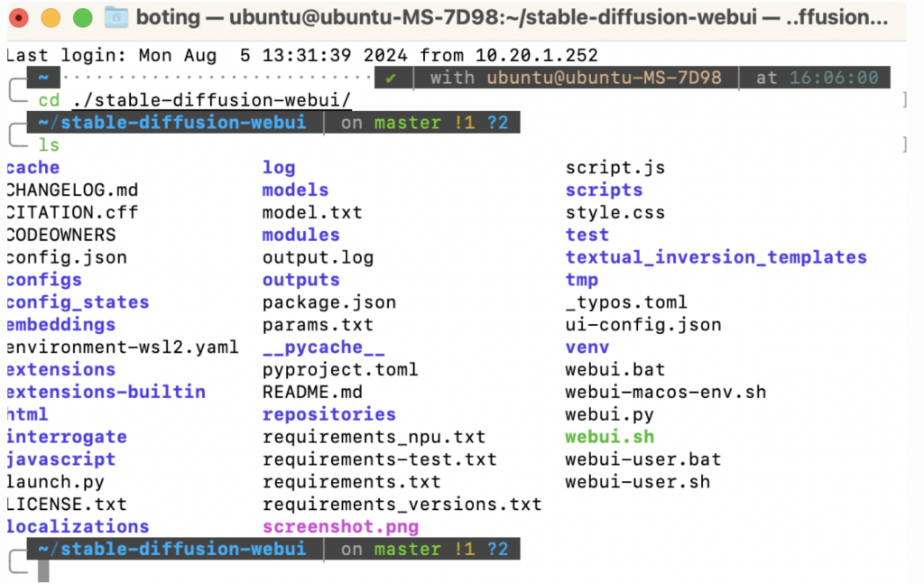Select the CHANGELOG.md file name
This screenshot has height=584, width=924.
click(72, 190)
